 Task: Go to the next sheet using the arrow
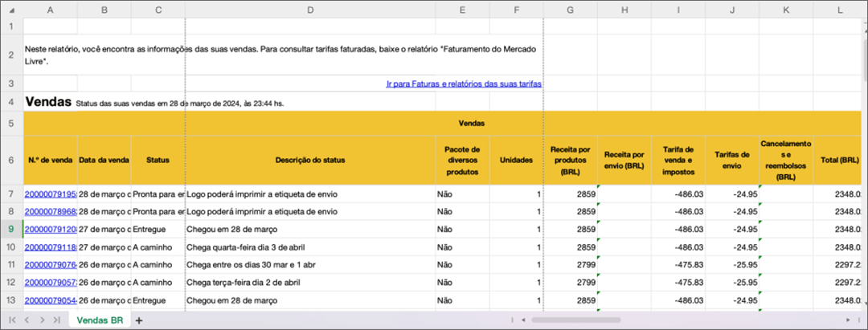click(41, 320)
